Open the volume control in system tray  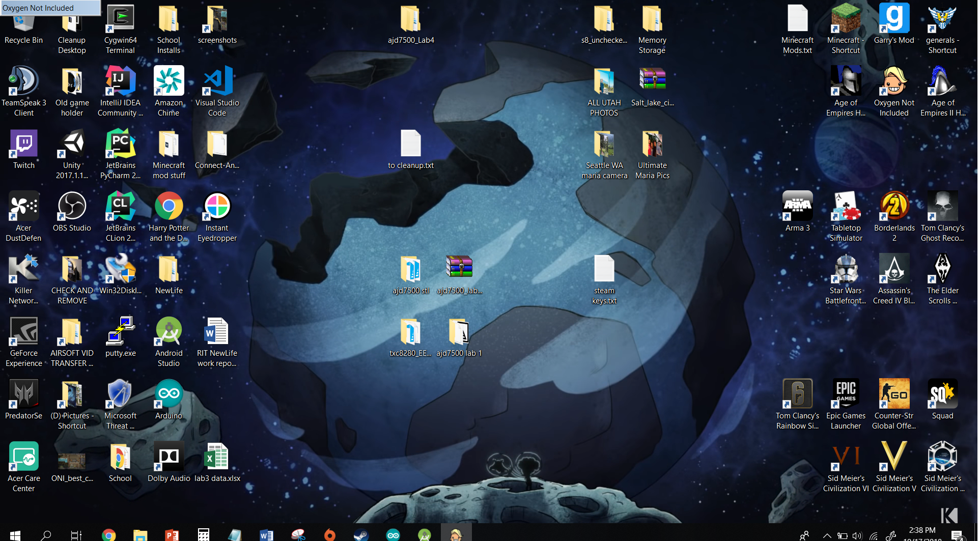point(857,535)
